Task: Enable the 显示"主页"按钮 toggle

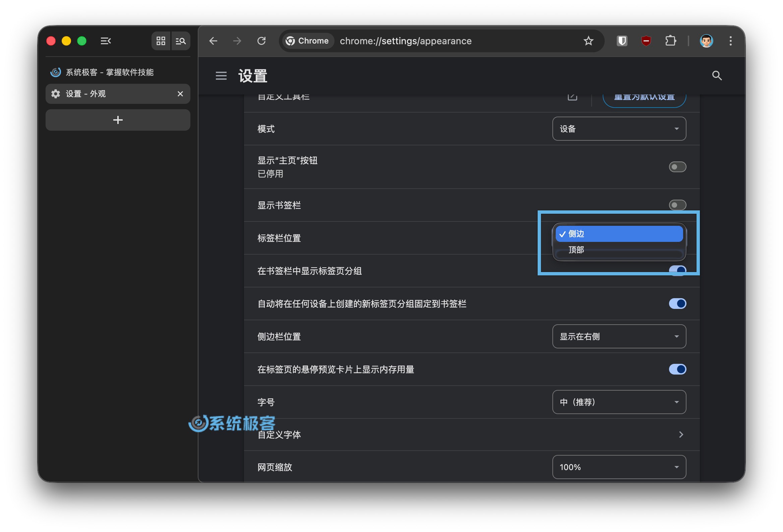Action: 677,167
